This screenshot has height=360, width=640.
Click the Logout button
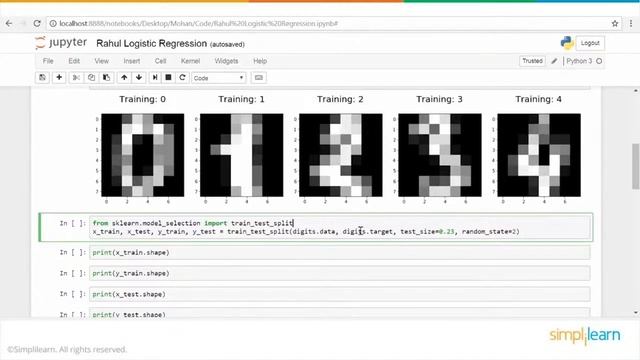[x=590, y=43]
